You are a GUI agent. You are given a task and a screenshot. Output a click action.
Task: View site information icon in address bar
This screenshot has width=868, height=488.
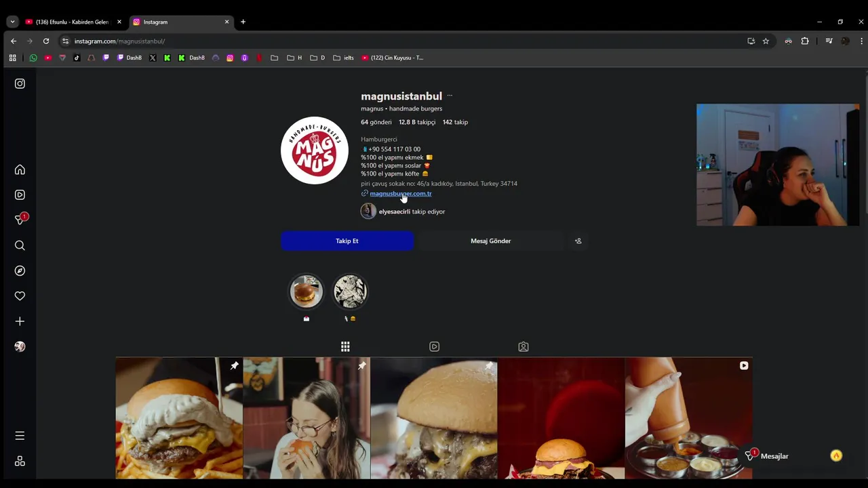(65, 41)
